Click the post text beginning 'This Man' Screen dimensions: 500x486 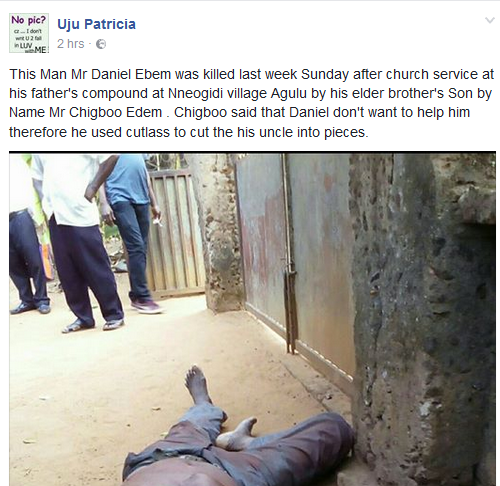(x=252, y=103)
